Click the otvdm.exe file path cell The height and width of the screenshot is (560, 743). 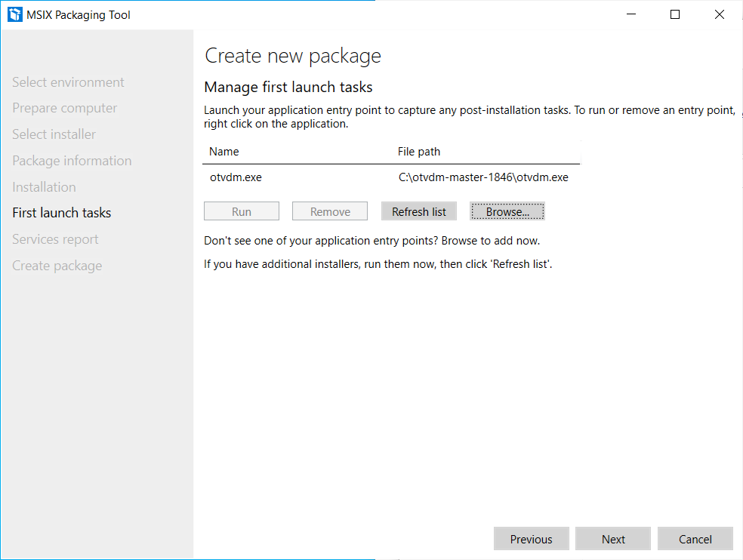pos(483,177)
